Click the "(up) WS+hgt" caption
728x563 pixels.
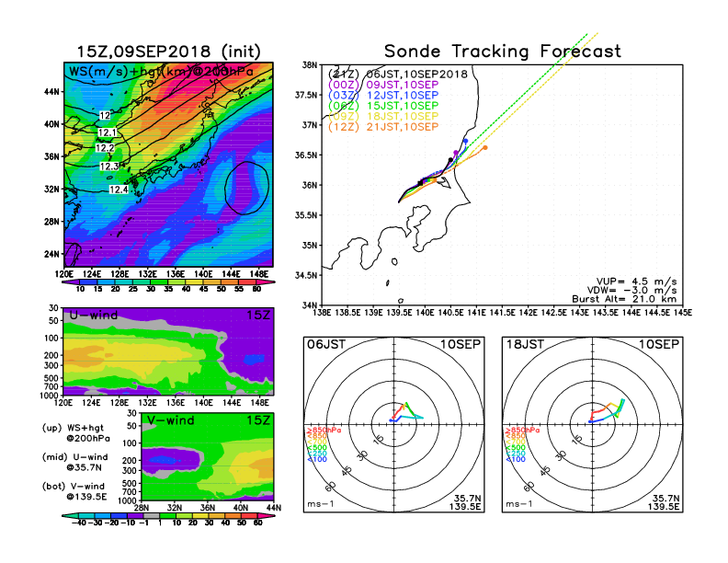(x=73, y=428)
